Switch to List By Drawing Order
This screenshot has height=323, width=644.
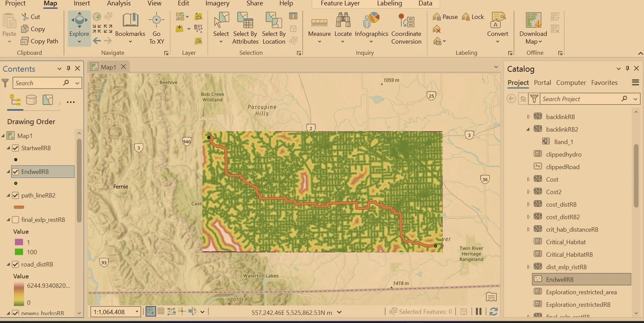point(15,100)
